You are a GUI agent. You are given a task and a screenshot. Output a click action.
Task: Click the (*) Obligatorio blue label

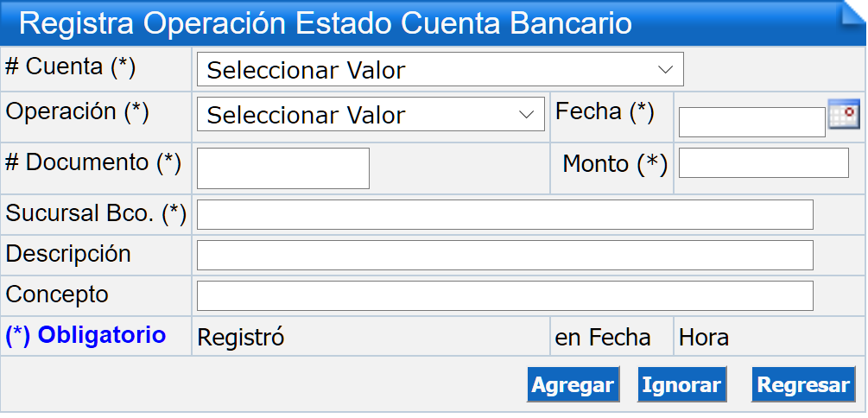[86, 335]
